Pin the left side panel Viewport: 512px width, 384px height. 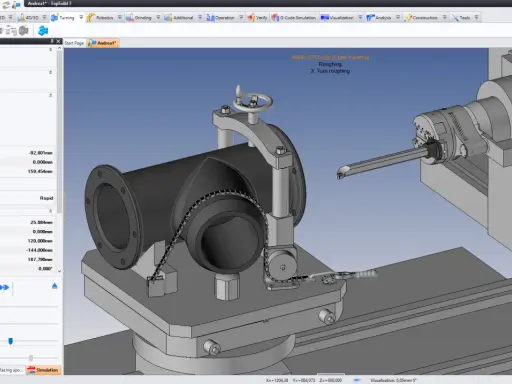click(x=52, y=41)
